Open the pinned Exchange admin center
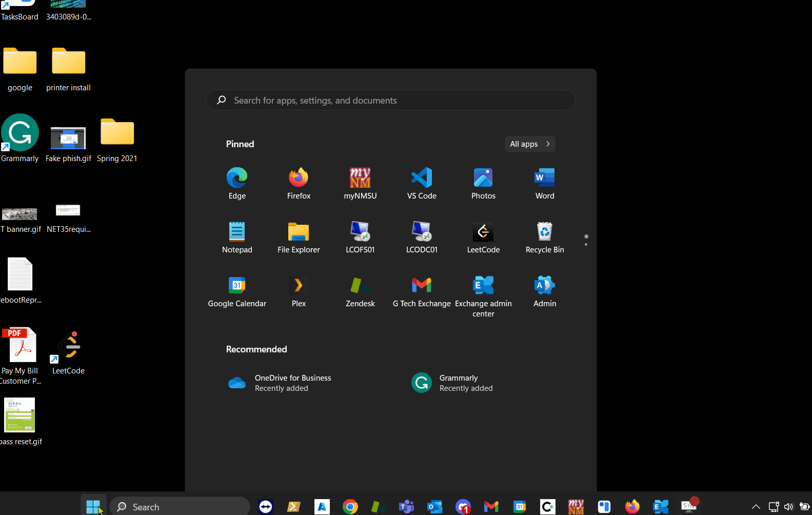 coord(483,296)
